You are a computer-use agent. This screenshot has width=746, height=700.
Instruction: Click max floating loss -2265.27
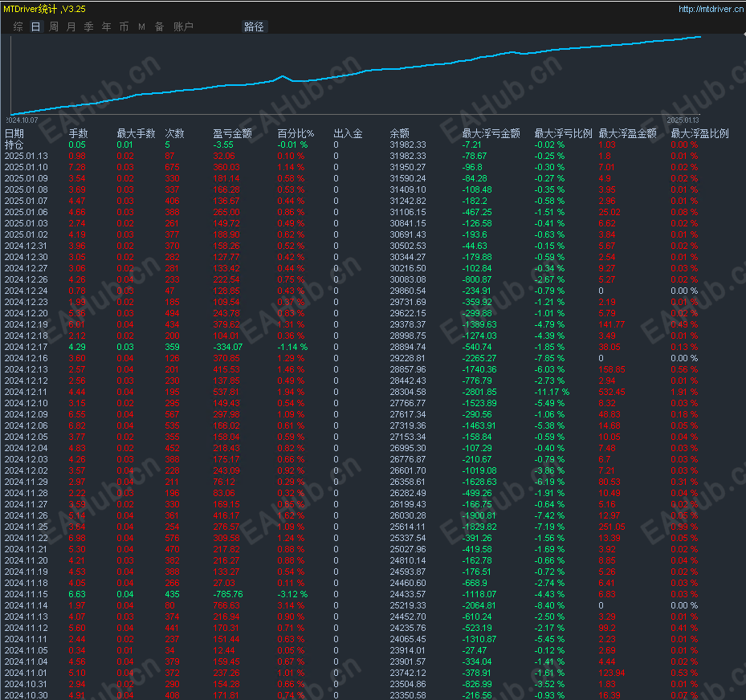(479, 358)
